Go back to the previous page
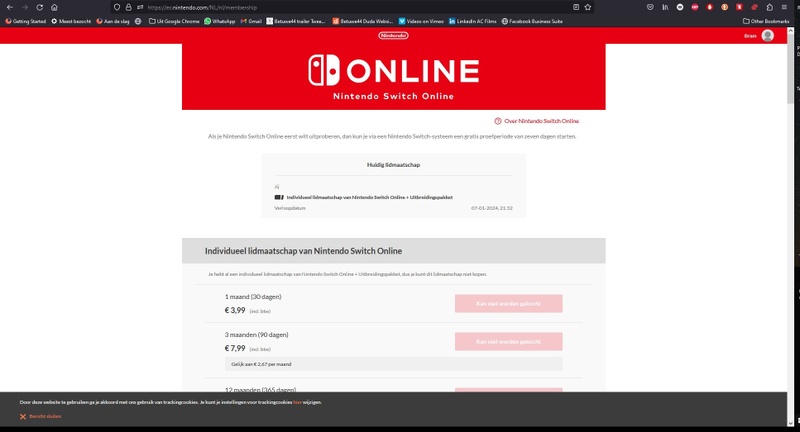This screenshot has height=432, width=800. point(10,7)
